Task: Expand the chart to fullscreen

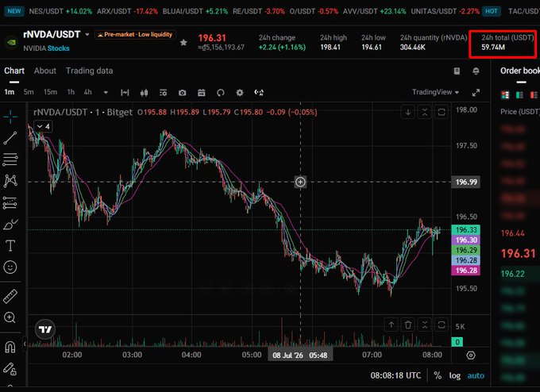Action: coord(476,93)
